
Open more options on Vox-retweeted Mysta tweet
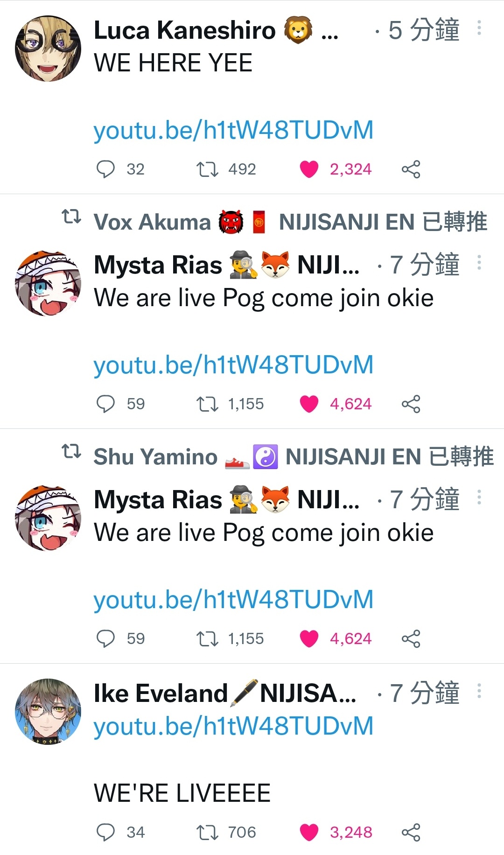[x=479, y=263]
